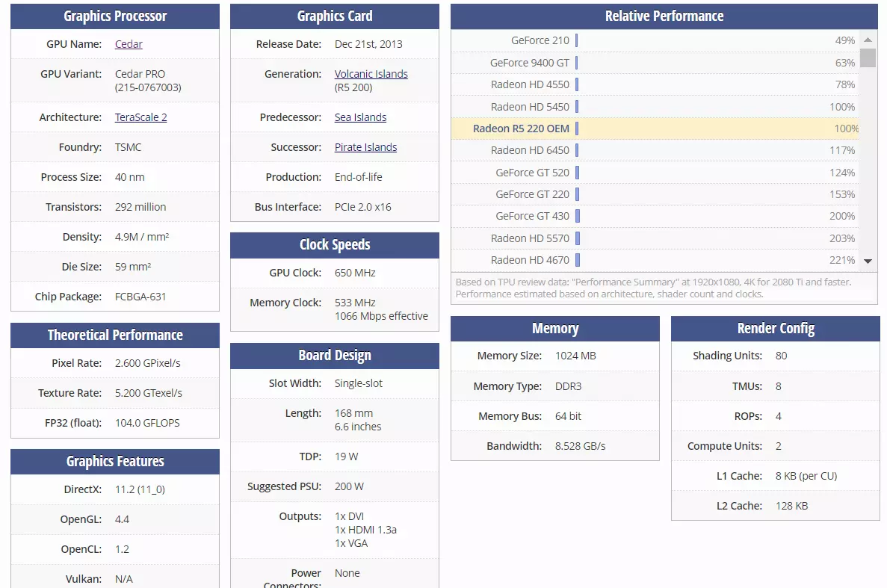Image resolution: width=887 pixels, height=588 pixels.
Task: Open the Cedar GPU name link
Action: 129,44
